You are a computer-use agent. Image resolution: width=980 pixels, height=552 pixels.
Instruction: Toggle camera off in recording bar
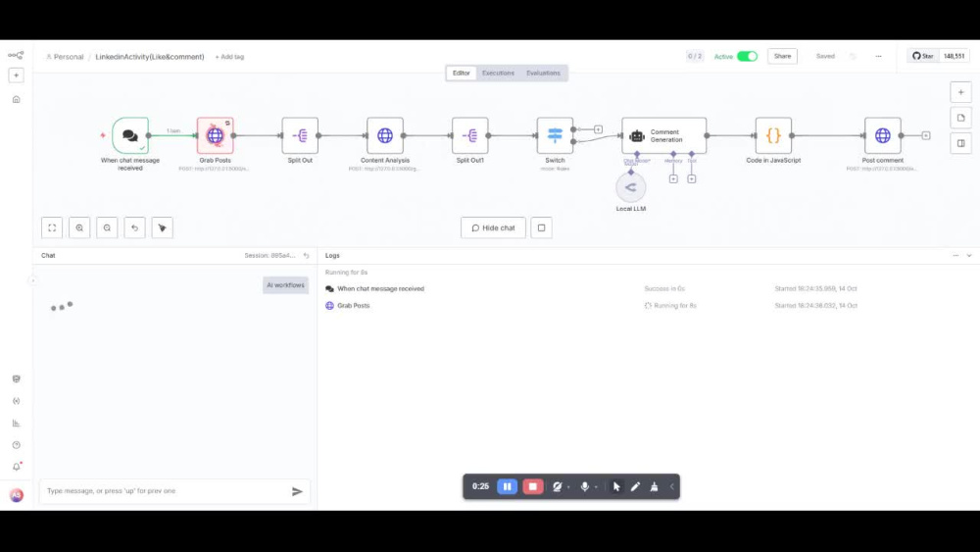(557, 486)
